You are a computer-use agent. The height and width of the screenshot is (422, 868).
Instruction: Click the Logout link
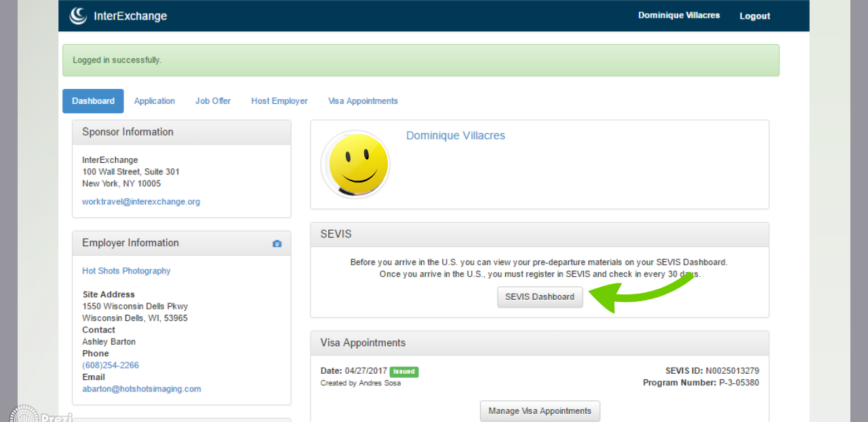(x=755, y=16)
